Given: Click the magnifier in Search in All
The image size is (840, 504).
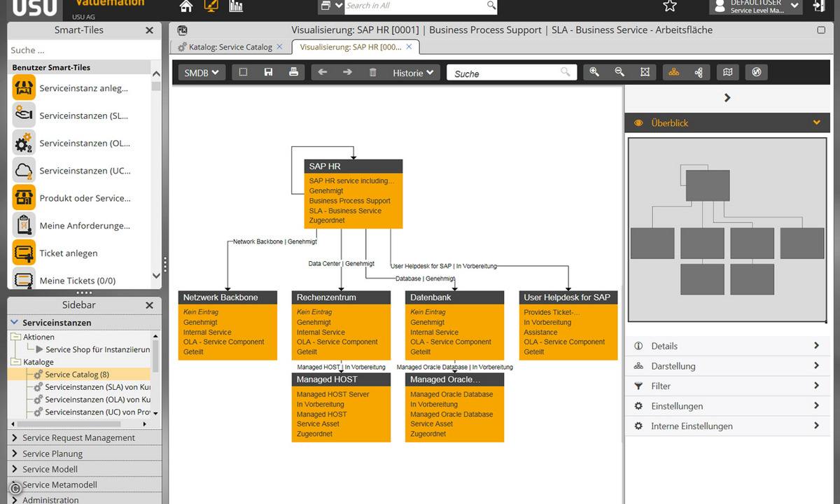Looking at the screenshot, I should (491, 6).
